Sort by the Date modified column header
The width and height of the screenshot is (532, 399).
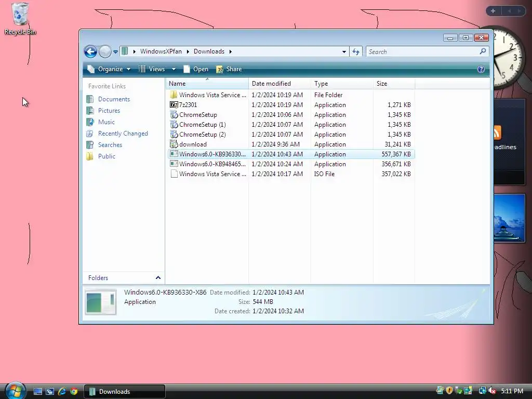[x=280, y=84]
